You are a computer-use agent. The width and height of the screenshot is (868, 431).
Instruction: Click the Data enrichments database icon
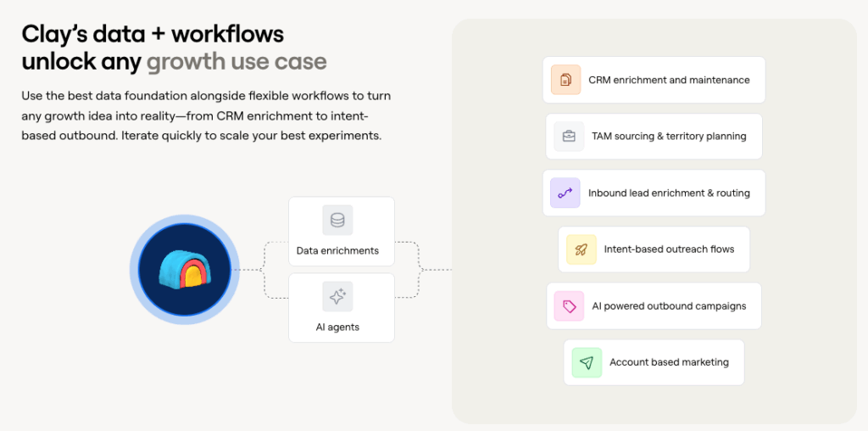(x=337, y=221)
